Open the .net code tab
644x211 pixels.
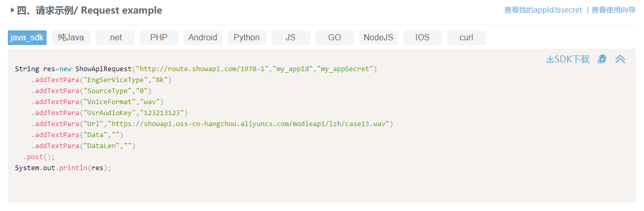[x=115, y=38]
